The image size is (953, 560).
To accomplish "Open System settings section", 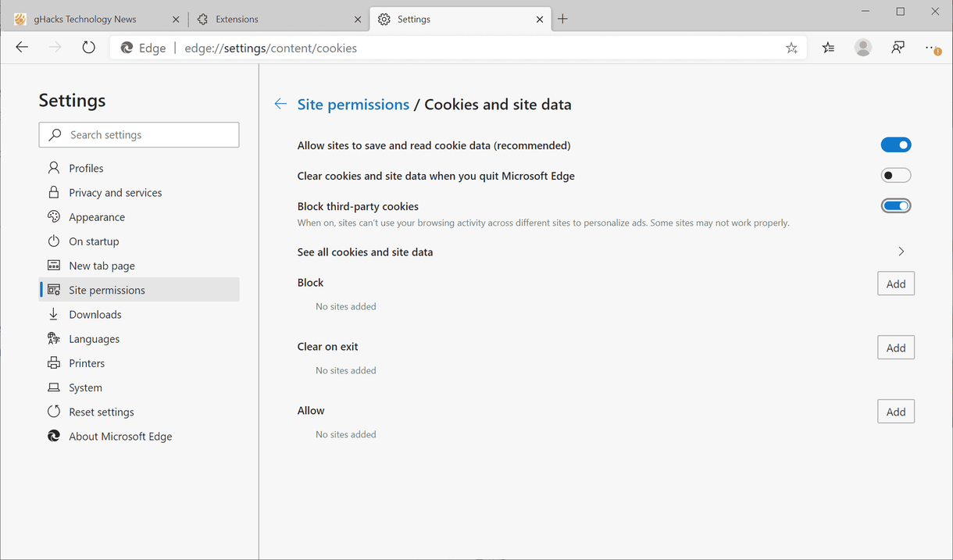I will [x=139, y=387].
